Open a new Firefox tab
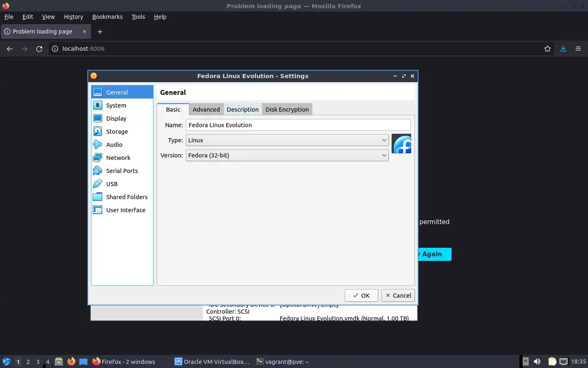 tap(100, 31)
